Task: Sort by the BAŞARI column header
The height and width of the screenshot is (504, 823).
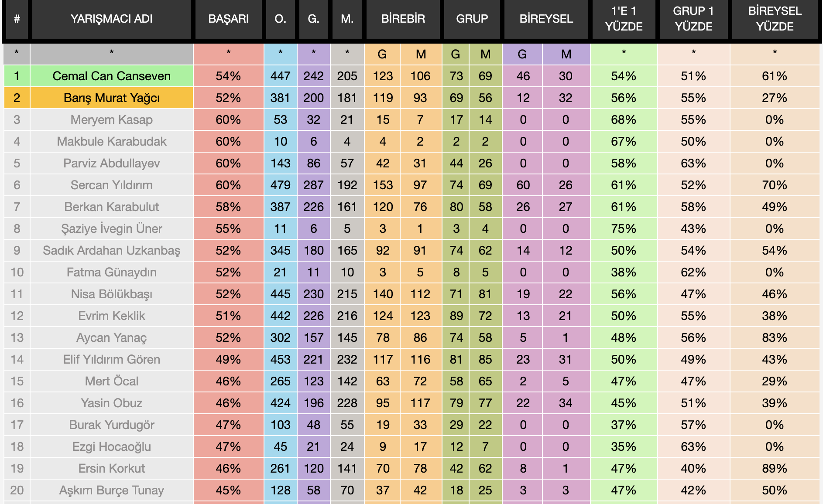Action: pos(228,19)
